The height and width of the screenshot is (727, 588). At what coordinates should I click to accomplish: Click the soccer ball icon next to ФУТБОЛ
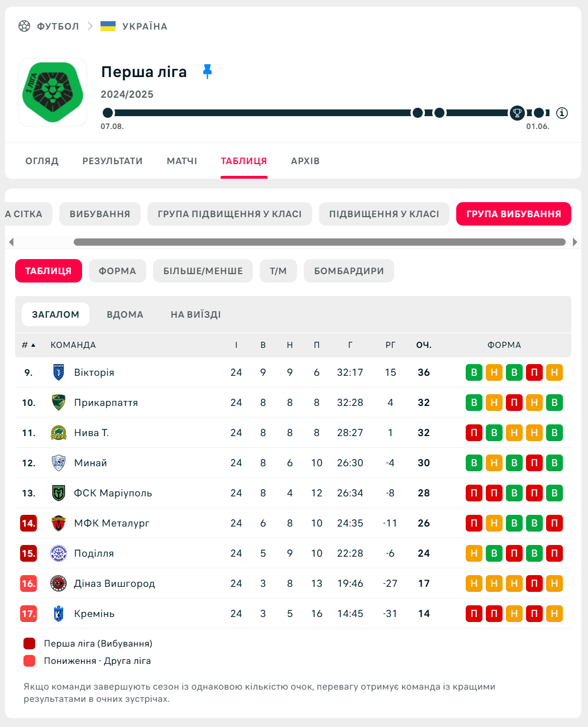pos(25,26)
